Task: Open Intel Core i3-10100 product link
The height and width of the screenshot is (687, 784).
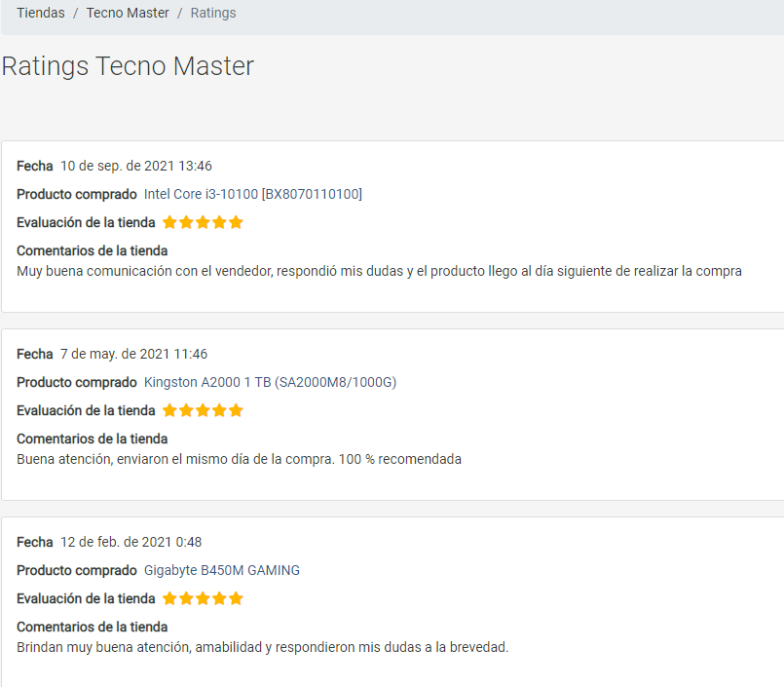Action: click(x=253, y=194)
